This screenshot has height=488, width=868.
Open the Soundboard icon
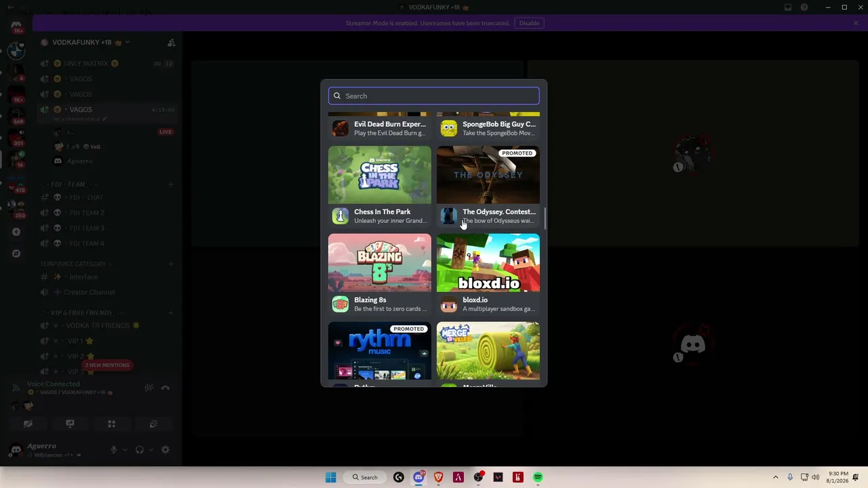(x=153, y=424)
